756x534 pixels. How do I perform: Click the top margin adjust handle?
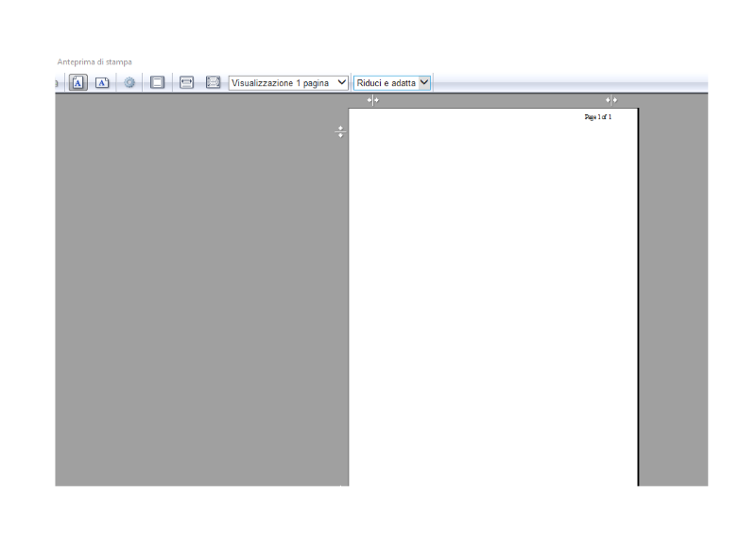340,131
